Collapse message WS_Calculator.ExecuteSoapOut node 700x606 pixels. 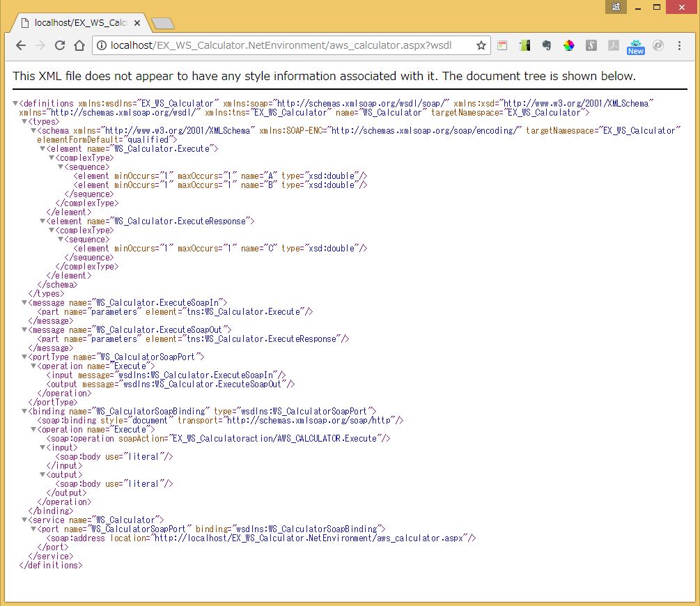tap(24, 329)
